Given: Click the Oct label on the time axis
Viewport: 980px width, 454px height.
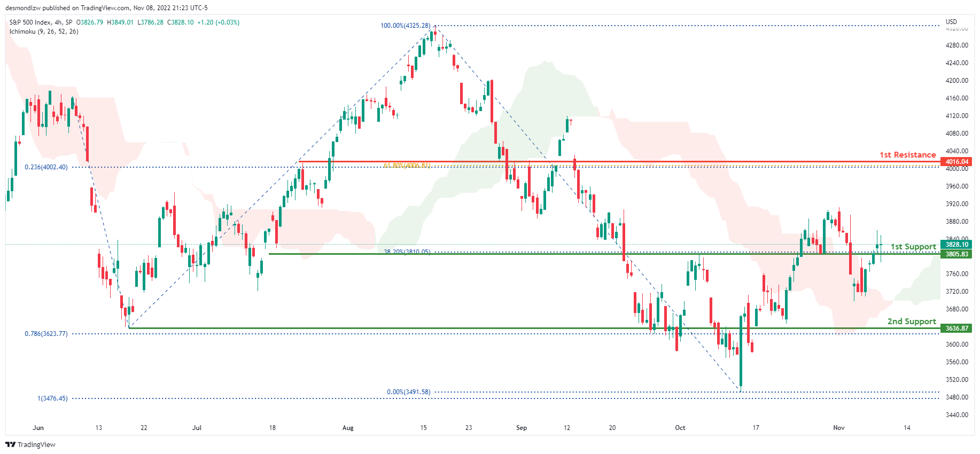Looking at the screenshot, I should [x=680, y=428].
